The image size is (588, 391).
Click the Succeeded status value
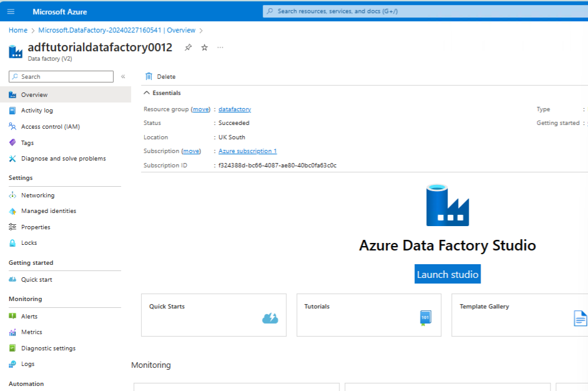coord(234,123)
